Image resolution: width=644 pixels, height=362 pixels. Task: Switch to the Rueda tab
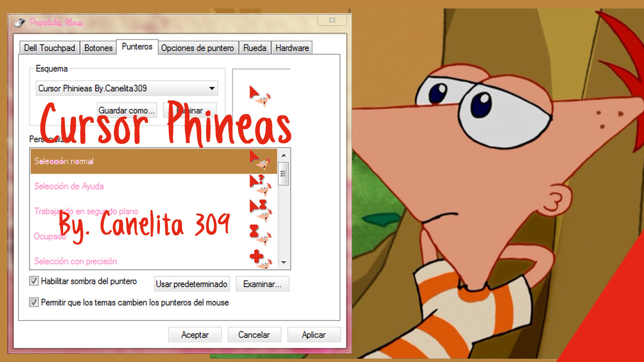pos(255,48)
